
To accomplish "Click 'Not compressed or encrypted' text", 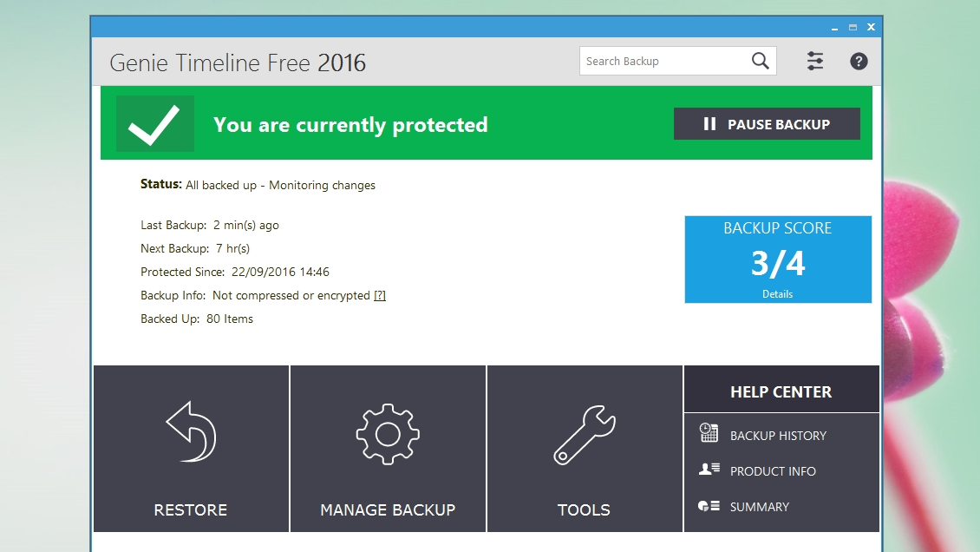I will pyautogui.click(x=291, y=295).
